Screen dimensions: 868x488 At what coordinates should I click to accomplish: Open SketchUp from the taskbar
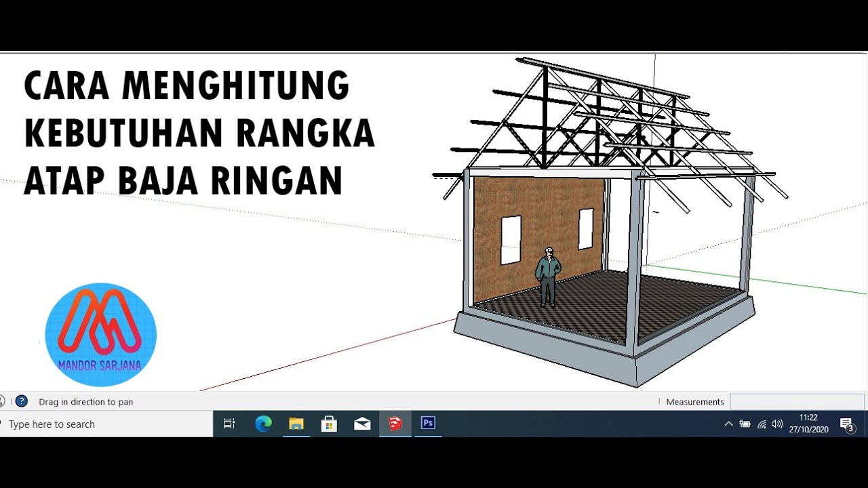pos(395,424)
